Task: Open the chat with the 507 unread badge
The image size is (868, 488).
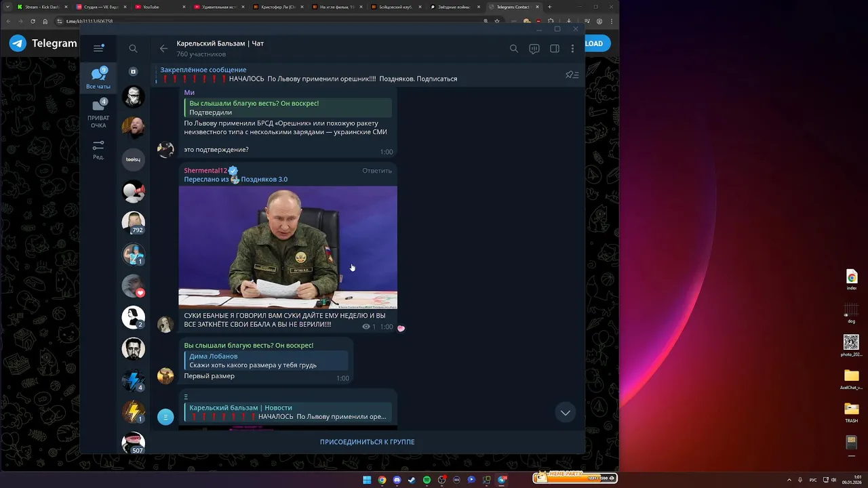Action: (133, 444)
